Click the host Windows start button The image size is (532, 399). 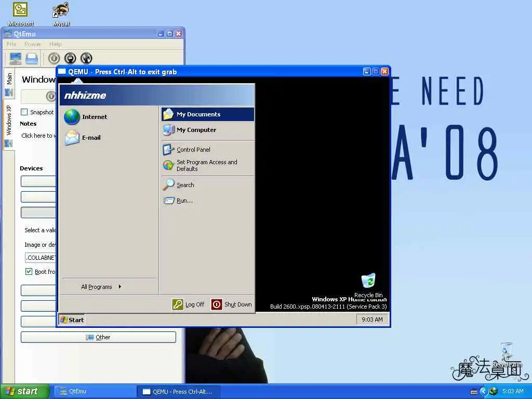24,392
